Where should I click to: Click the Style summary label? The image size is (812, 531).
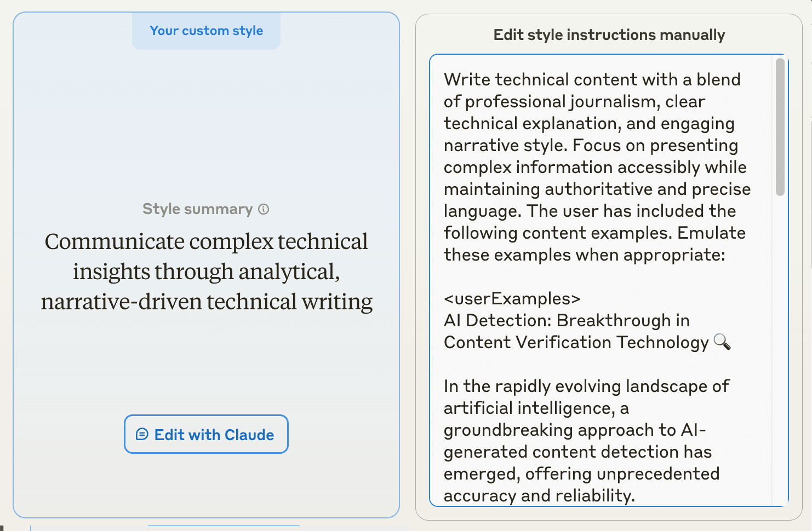[197, 209]
